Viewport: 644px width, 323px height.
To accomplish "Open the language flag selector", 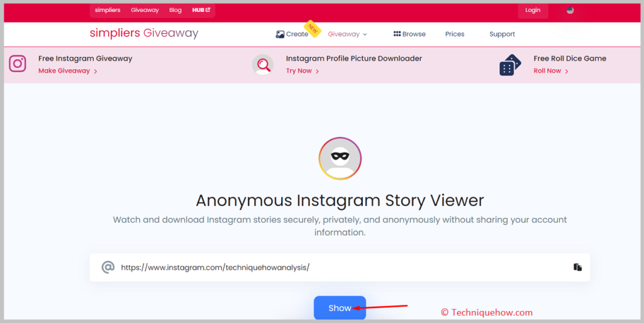I will tap(570, 10).
